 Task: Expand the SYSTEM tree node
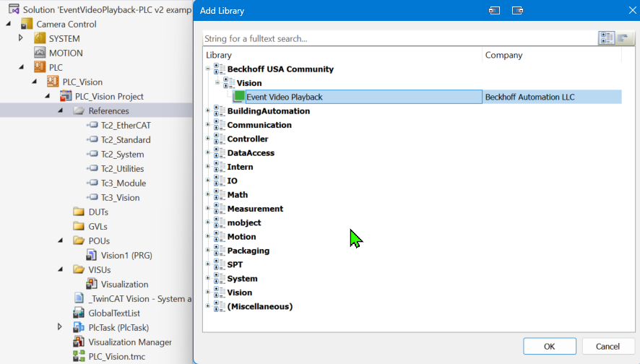click(21, 38)
